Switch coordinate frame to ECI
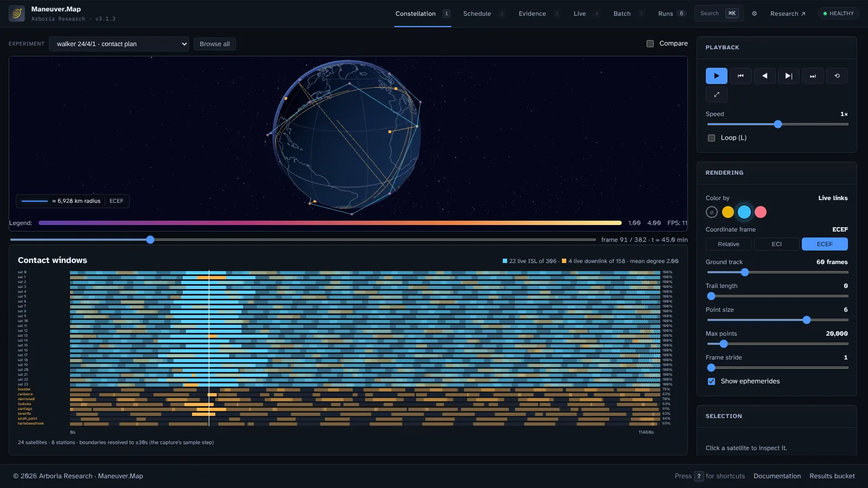The image size is (868, 488). click(x=777, y=244)
